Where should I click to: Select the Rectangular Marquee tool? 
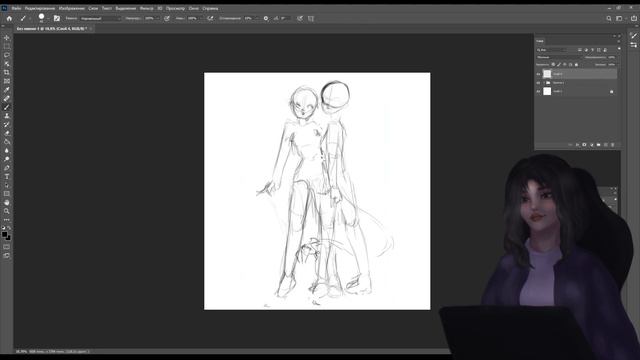point(7,46)
